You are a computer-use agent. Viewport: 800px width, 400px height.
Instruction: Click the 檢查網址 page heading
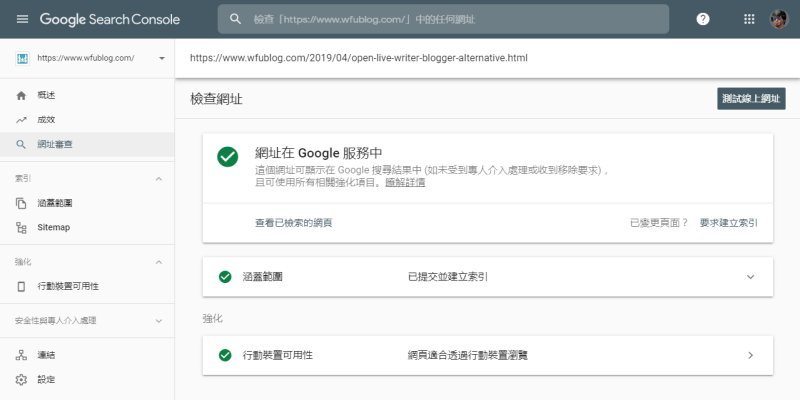pyautogui.click(x=216, y=99)
